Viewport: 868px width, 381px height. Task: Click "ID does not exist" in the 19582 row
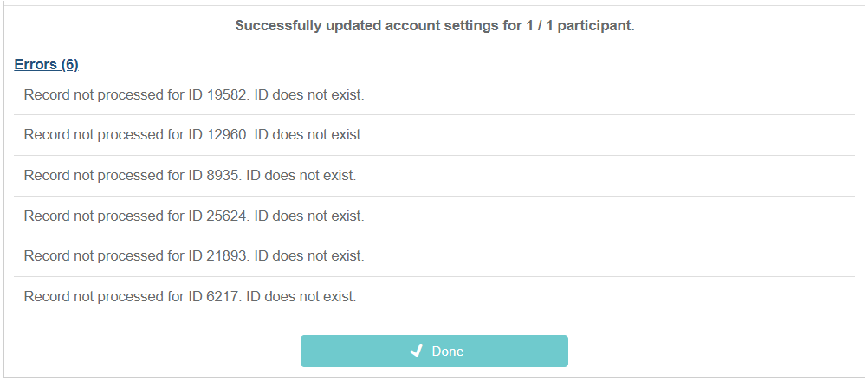[x=309, y=95]
